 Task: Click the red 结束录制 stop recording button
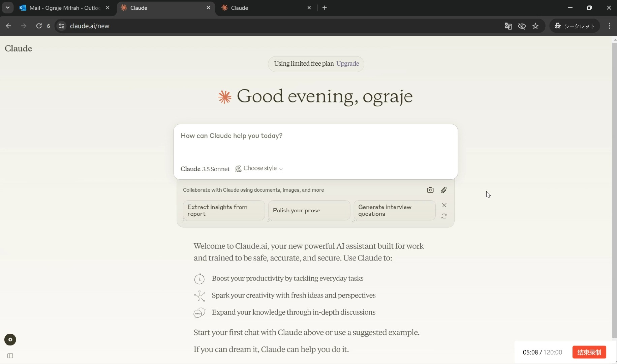point(589,352)
